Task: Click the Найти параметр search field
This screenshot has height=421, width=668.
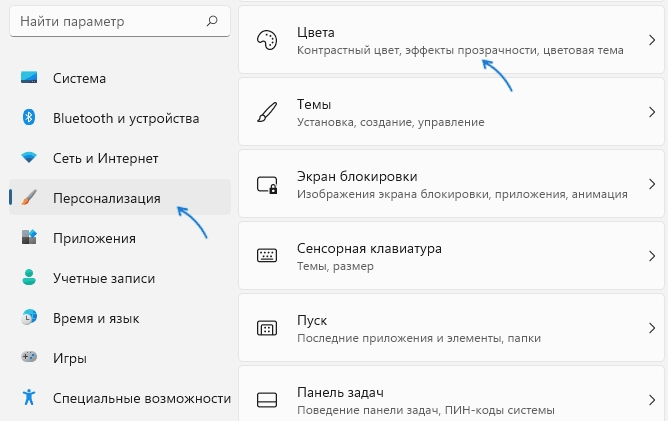Action: point(120,21)
